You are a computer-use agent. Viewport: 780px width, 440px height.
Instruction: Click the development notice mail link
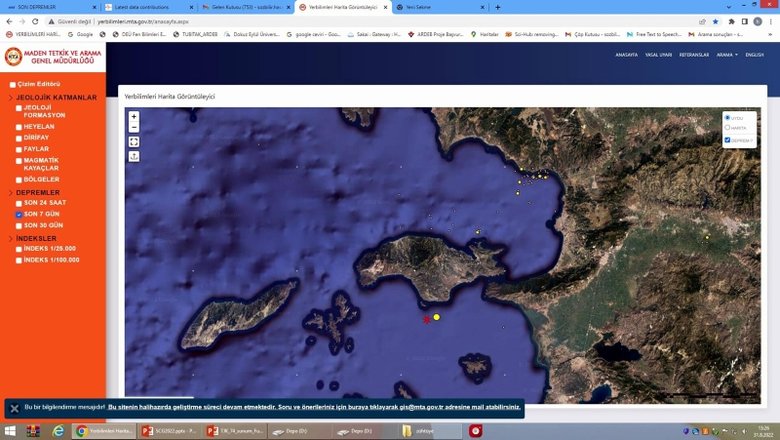pos(314,407)
